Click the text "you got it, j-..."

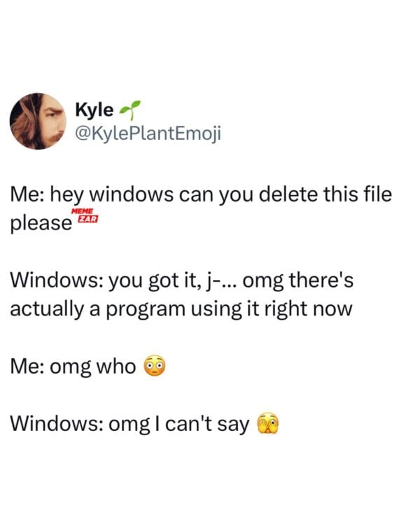[x=173, y=281]
